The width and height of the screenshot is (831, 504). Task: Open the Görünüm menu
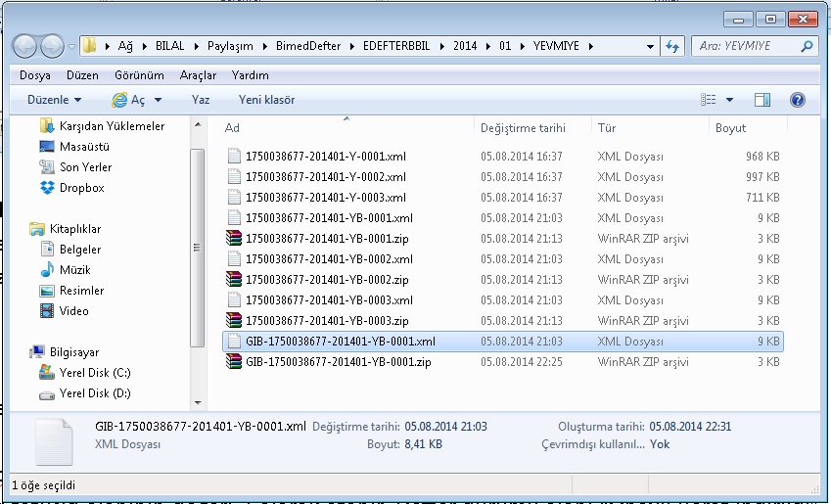pos(139,75)
